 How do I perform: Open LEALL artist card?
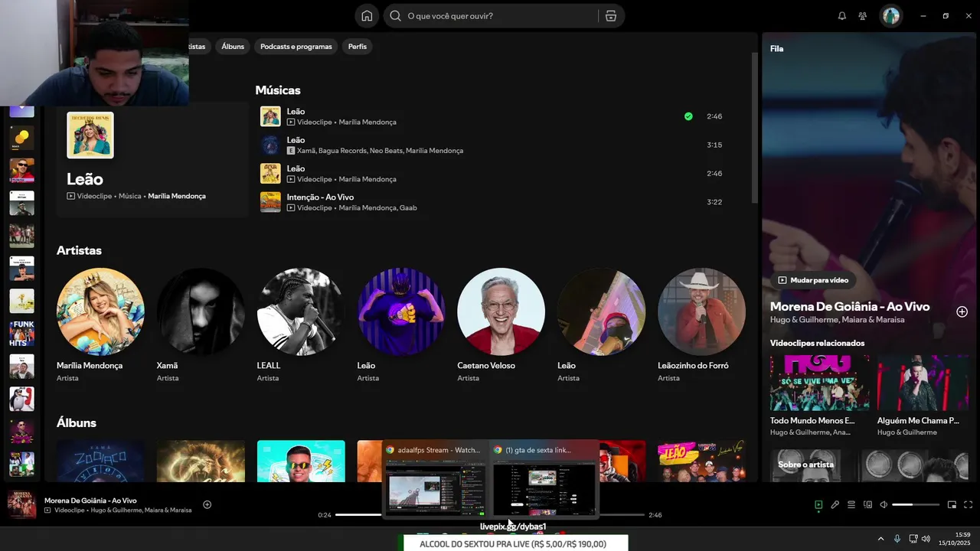click(301, 325)
